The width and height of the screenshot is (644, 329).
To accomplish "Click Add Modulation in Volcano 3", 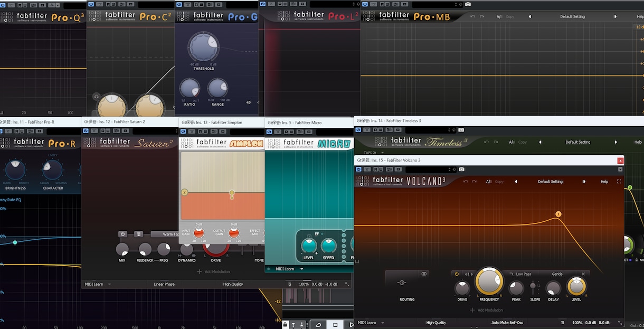I will click(x=486, y=310).
